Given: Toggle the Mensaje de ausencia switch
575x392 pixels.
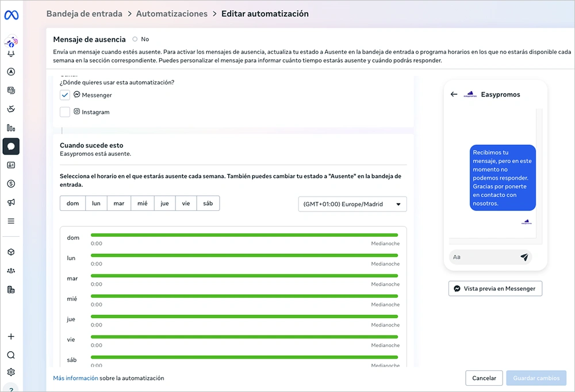Looking at the screenshot, I should pyautogui.click(x=135, y=40).
